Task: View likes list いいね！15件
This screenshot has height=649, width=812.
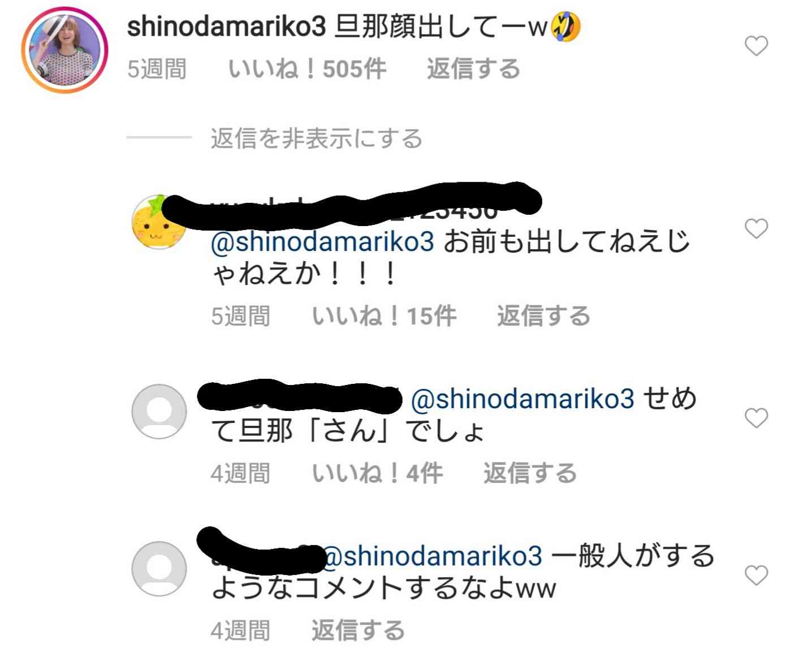Action: click(384, 316)
